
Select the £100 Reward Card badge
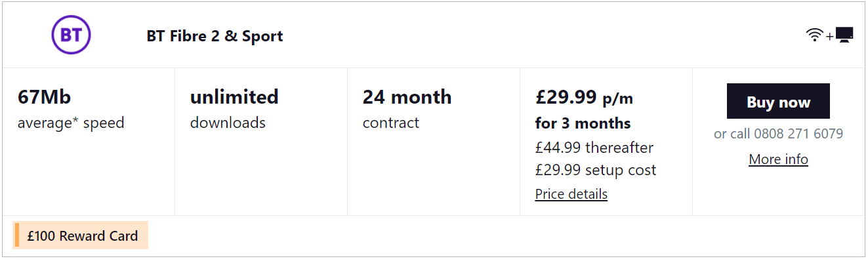click(x=82, y=236)
